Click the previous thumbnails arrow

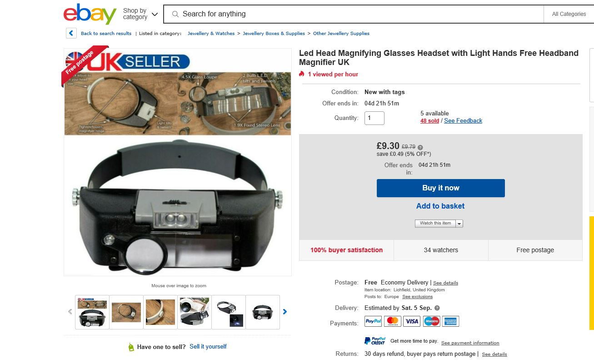[70, 312]
